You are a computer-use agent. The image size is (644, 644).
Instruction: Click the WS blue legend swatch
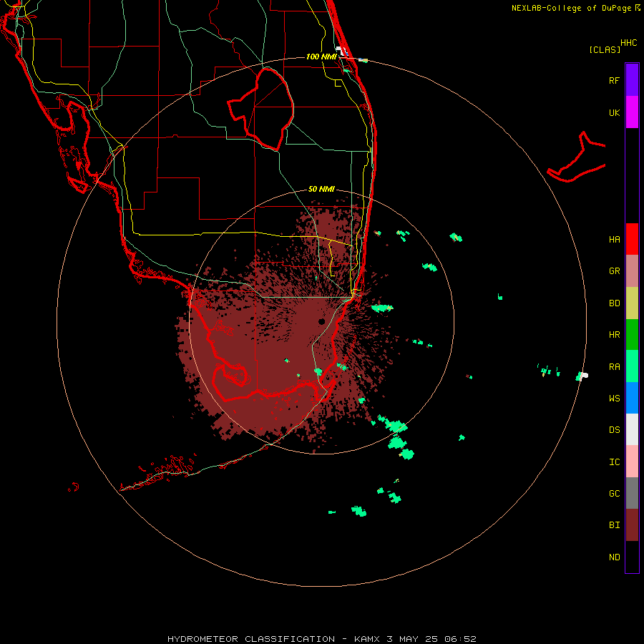pos(632,398)
